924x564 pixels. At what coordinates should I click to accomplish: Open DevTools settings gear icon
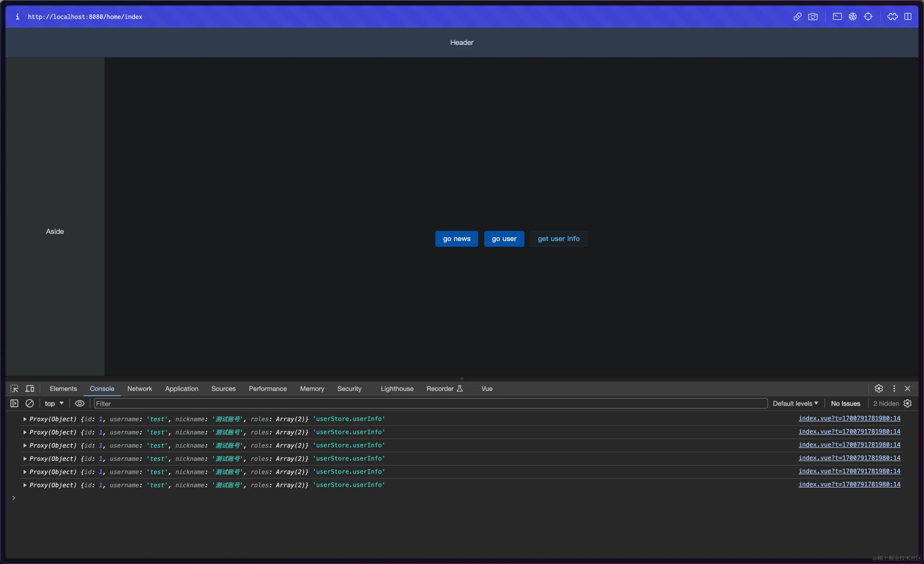(x=879, y=389)
